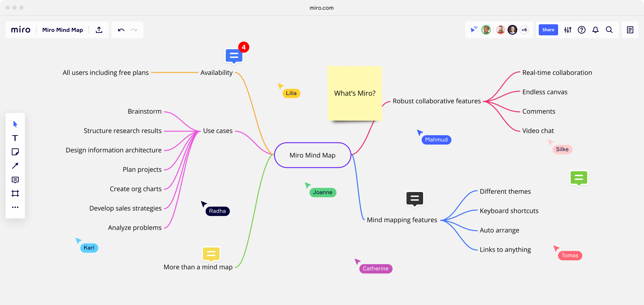Open board search magnifier
644x305 pixels.
609,30
